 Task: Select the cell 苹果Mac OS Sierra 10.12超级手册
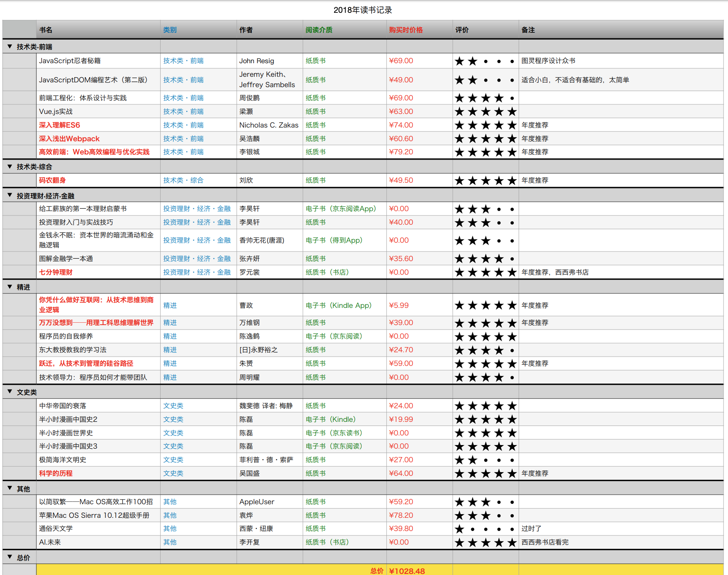[98, 515]
